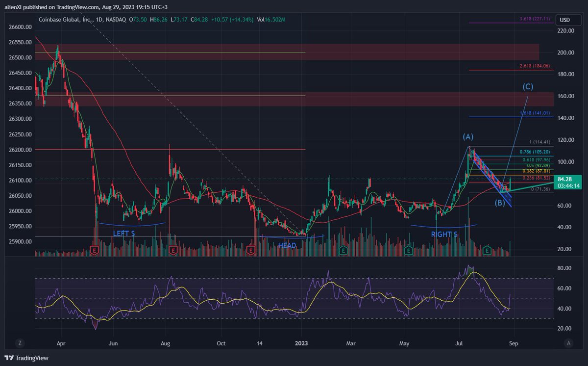This screenshot has width=588, height=366.
Task: Click the 220.00 label on price axis
Action: pyautogui.click(x=565, y=30)
